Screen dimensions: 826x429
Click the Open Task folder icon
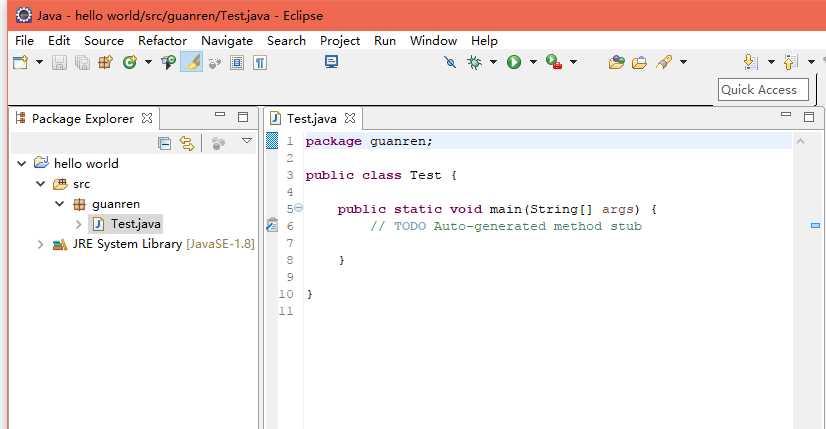pos(616,62)
